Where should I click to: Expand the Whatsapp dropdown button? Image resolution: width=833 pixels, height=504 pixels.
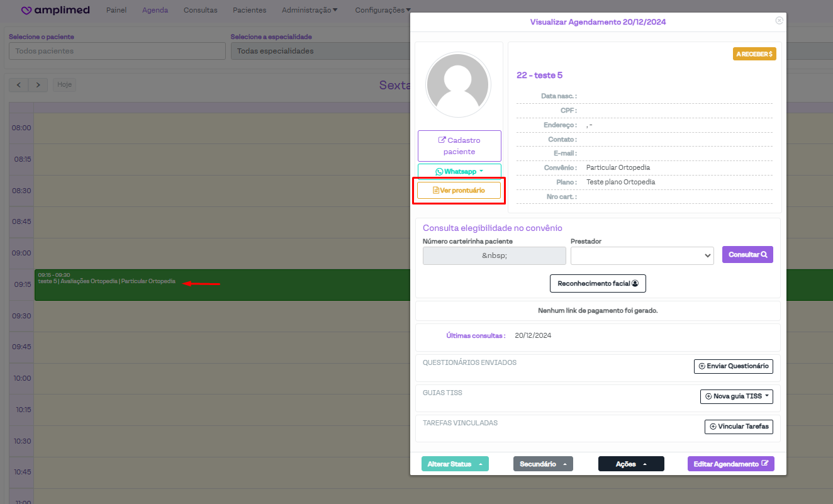coord(459,171)
